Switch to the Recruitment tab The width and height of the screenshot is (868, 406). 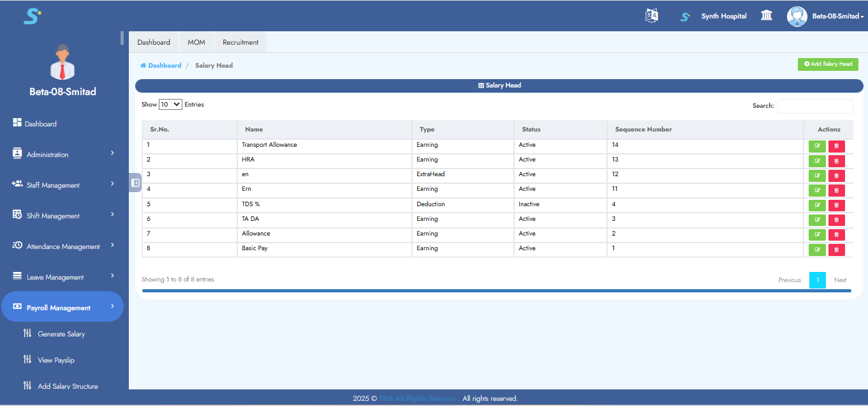(240, 42)
